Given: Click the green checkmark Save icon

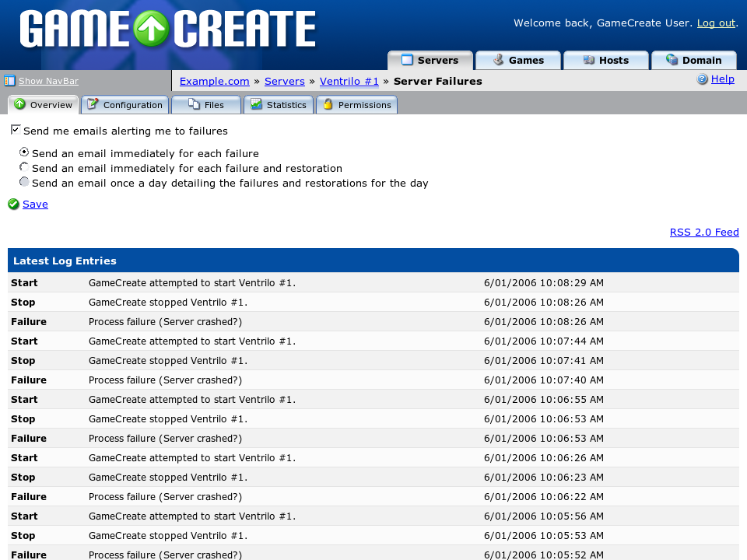Looking at the screenshot, I should click(13, 205).
